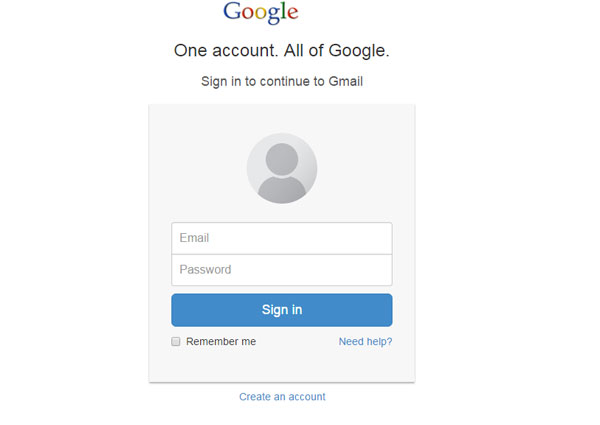Enable the Remember me checkbox
Viewport: 600px width, 425px height.
[x=176, y=342]
